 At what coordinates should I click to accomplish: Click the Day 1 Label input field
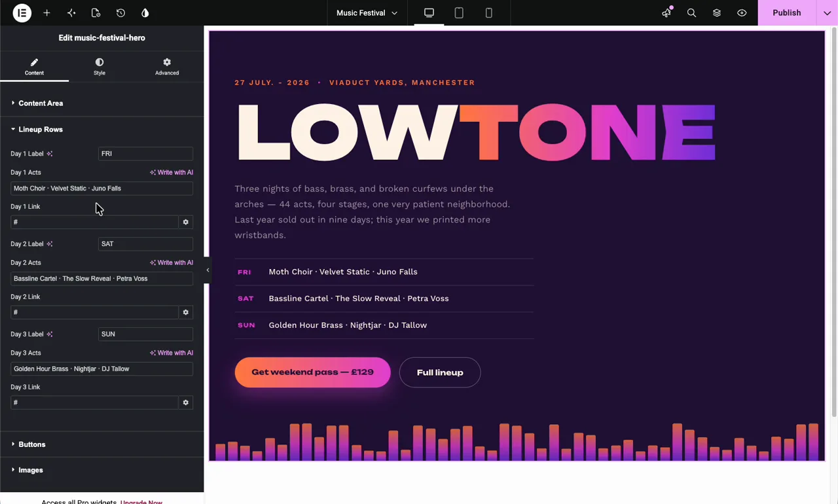145,154
